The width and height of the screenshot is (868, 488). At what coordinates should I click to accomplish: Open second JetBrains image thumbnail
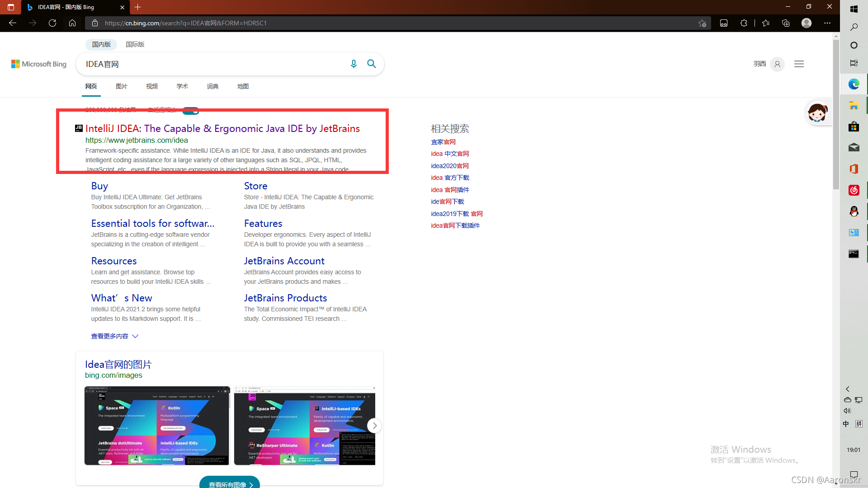pos(305,426)
